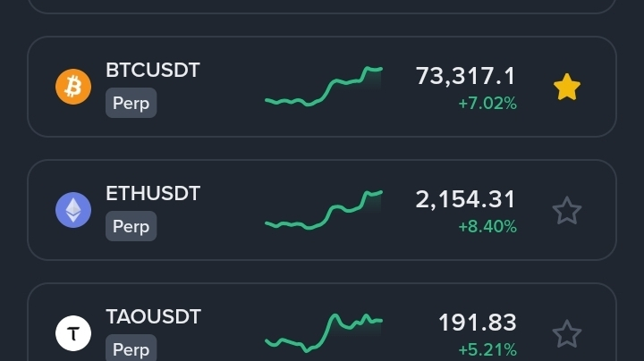View the ETHUSDT sparkline chart
The image size is (644, 361).
[x=323, y=211]
